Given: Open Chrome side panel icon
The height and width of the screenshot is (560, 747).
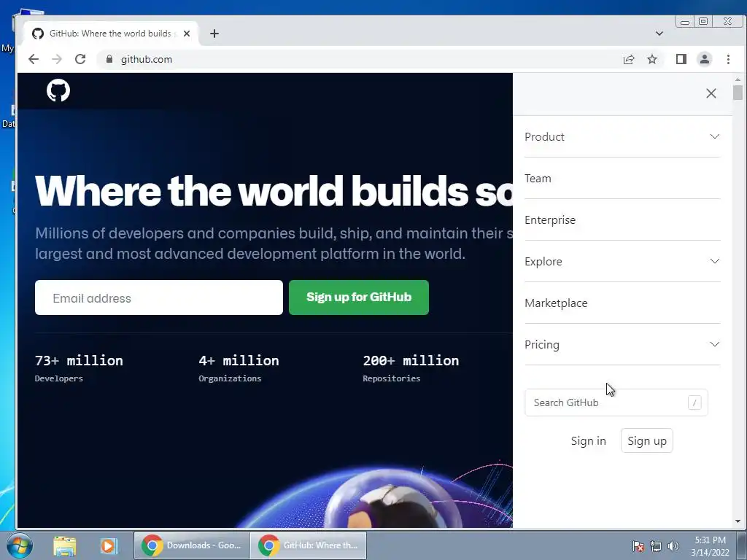Looking at the screenshot, I should [x=681, y=59].
